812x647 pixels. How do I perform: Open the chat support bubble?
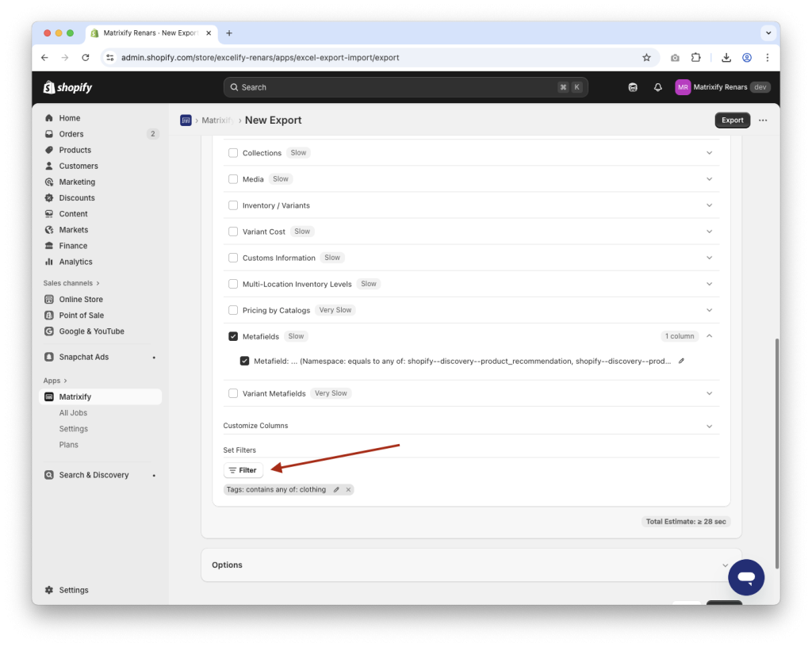(x=746, y=577)
